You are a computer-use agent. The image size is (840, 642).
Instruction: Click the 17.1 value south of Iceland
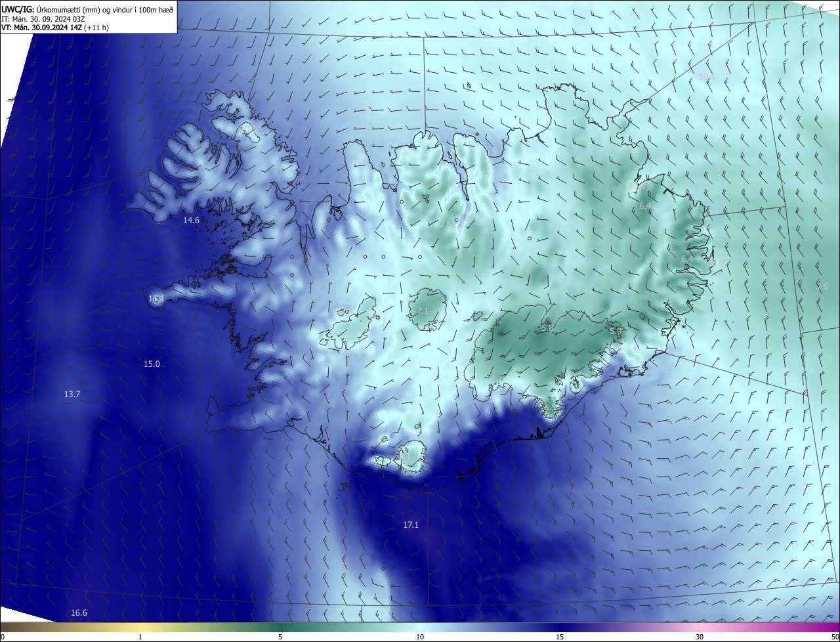click(411, 525)
